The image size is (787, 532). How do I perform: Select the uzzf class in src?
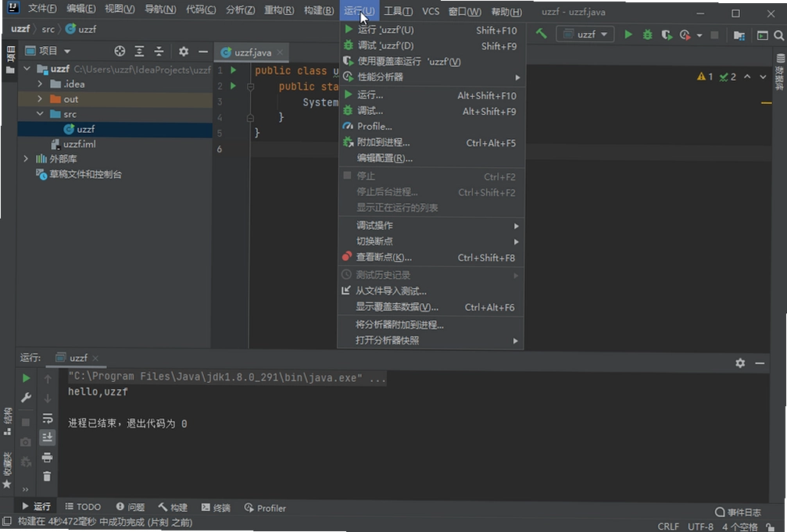[79, 129]
